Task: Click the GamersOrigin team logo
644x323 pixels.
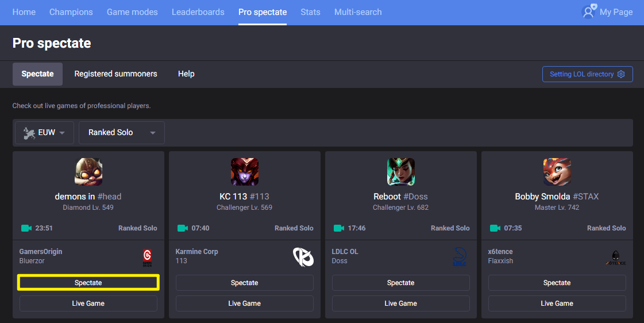Action: click(147, 257)
